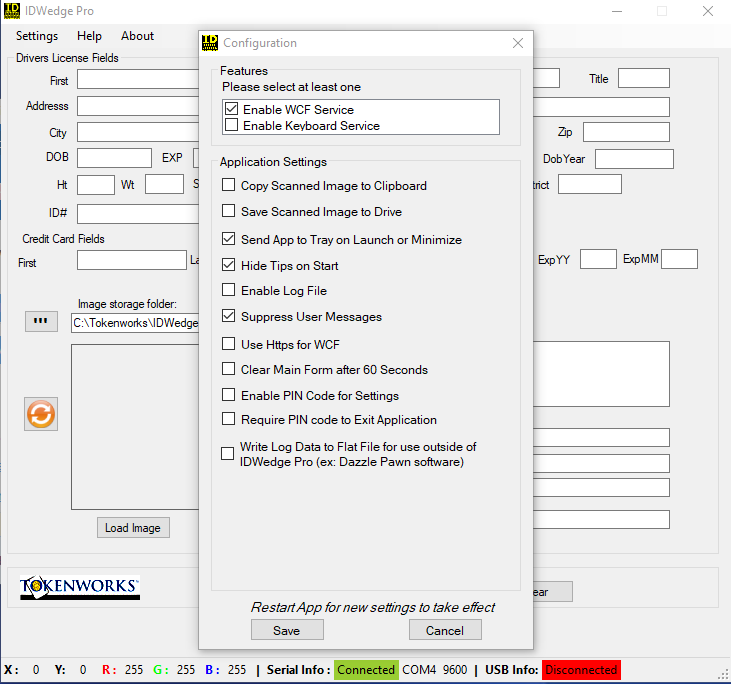Check Write Log Data to Flat File
731x684 pixels.
click(x=228, y=454)
